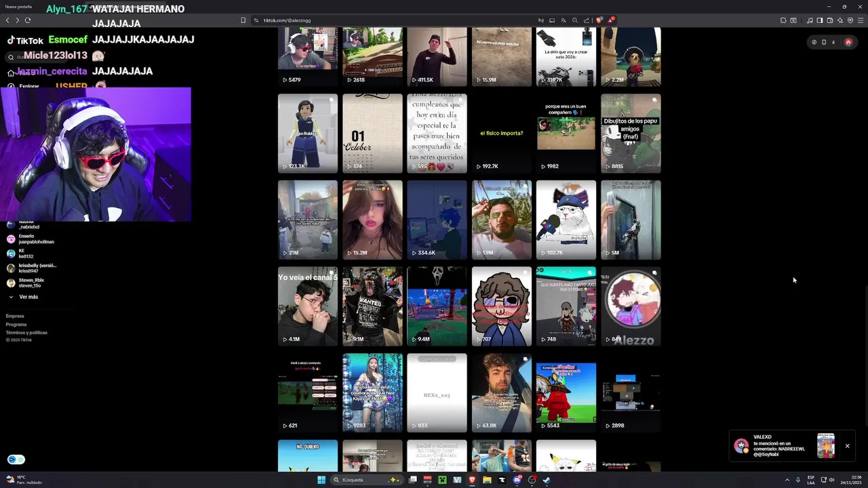
Task: Click the TikTok logo
Action: pyautogui.click(x=25, y=41)
